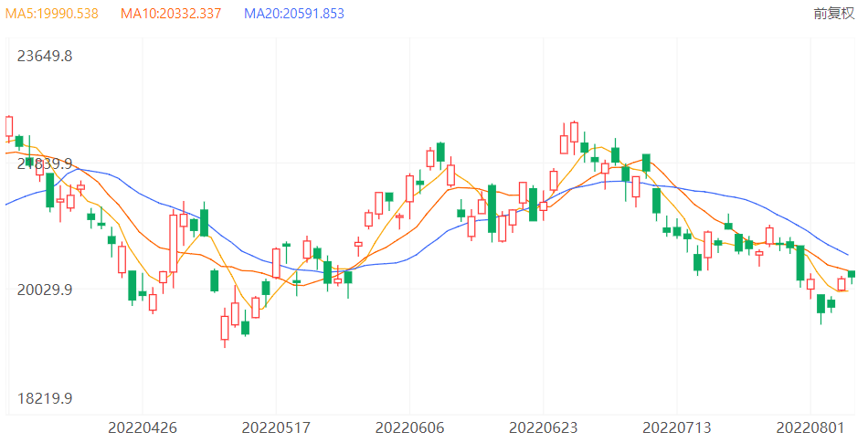Select the 20220606 date axis label

(x=409, y=427)
